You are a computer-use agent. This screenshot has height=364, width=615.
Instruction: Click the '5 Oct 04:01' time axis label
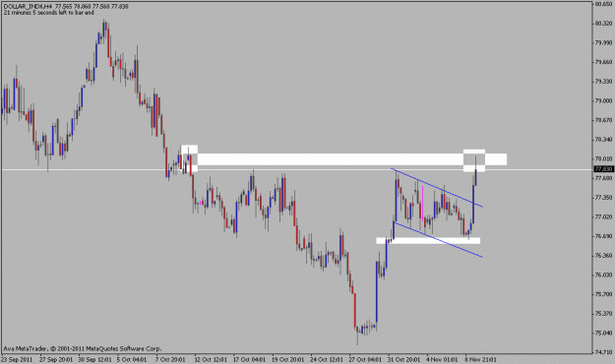click(132, 359)
